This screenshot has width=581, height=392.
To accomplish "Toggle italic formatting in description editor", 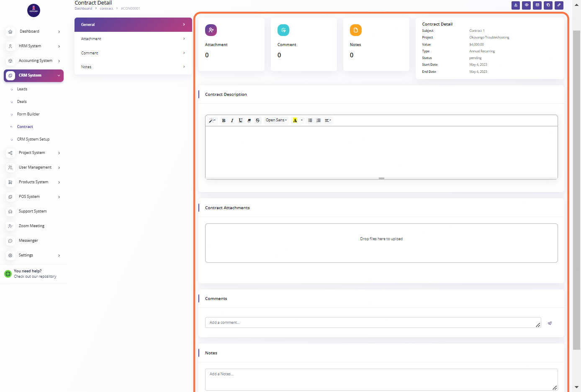I will (232, 120).
